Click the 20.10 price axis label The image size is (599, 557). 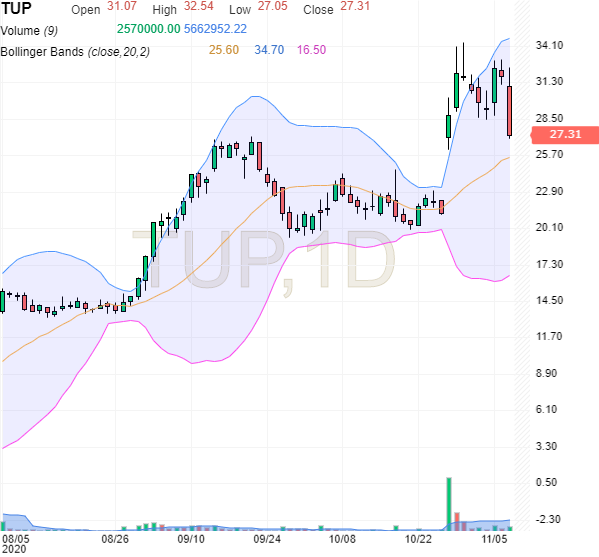549,227
